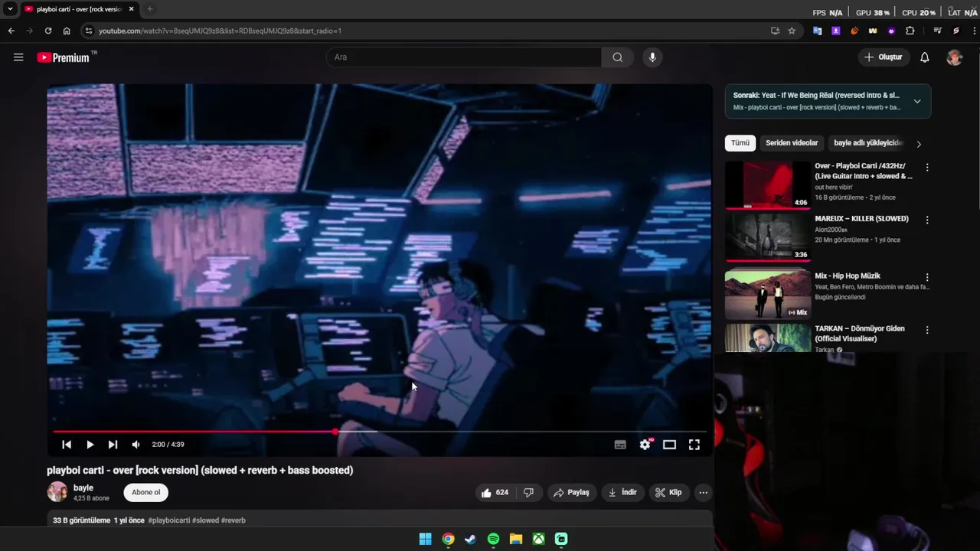Open options for MAREUX – KILLER video

pyautogui.click(x=927, y=220)
